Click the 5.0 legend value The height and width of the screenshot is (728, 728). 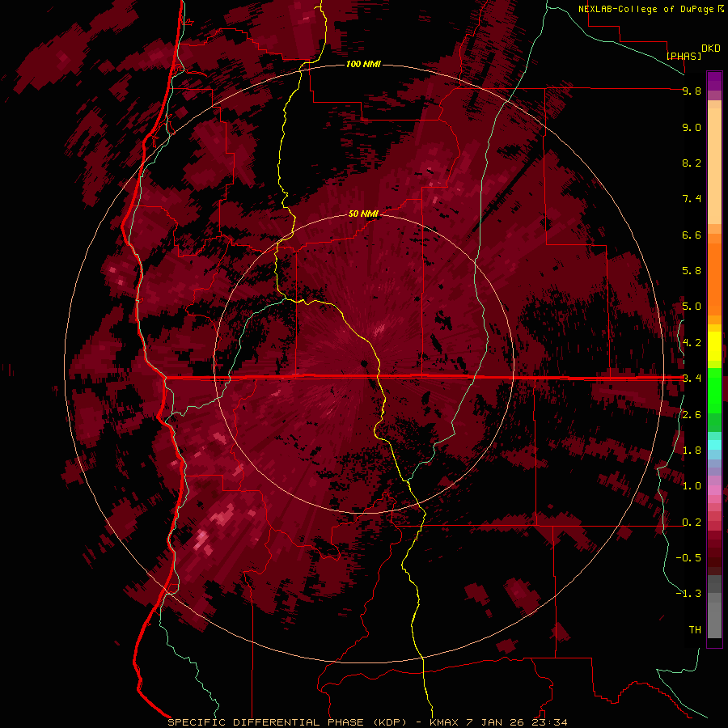point(692,307)
